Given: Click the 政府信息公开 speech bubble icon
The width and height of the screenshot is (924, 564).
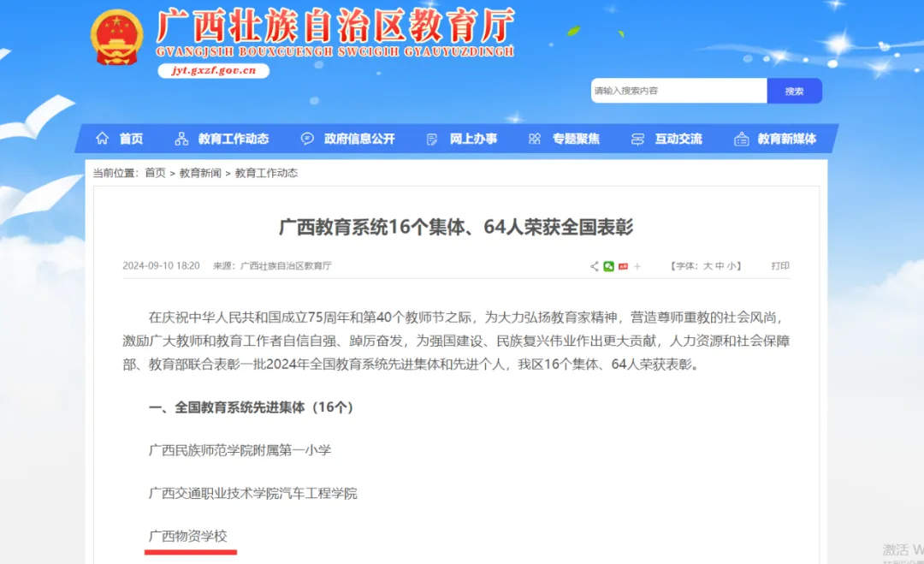Looking at the screenshot, I should coord(307,139).
